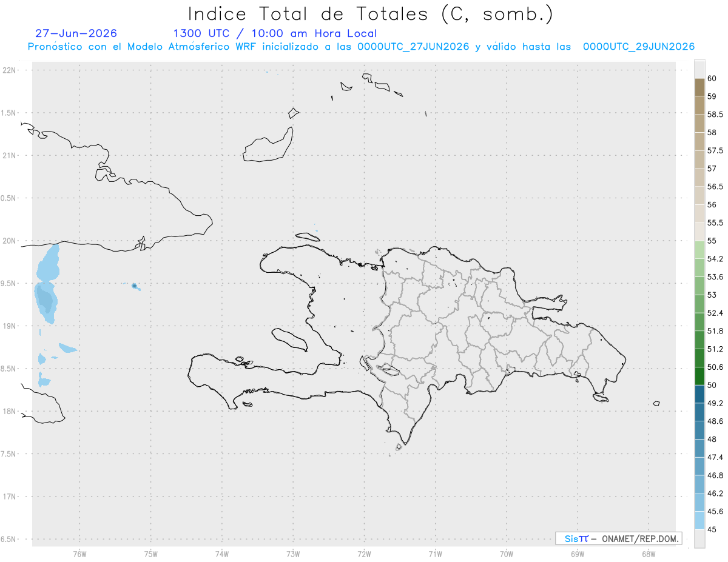Image resolution: width=728 pixels, height=562 pixels.
Task: Select the date text '27-Jun-2026'
Action: (x=76, y=33)
